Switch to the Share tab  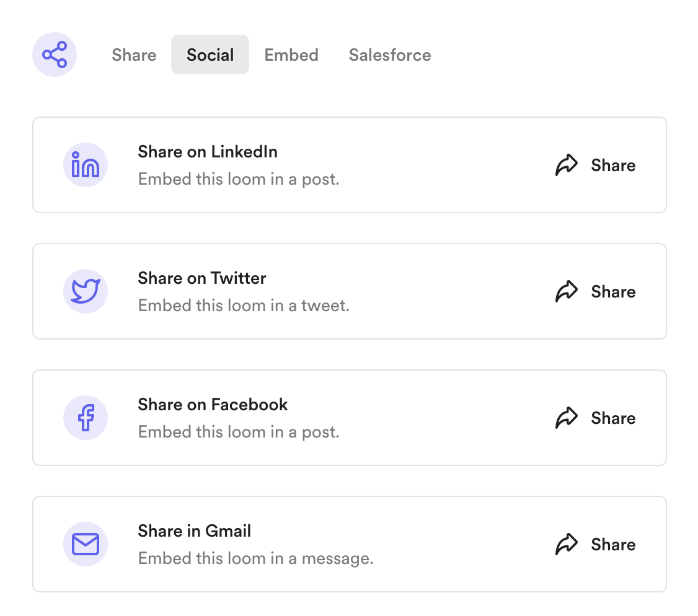(134, 55)
